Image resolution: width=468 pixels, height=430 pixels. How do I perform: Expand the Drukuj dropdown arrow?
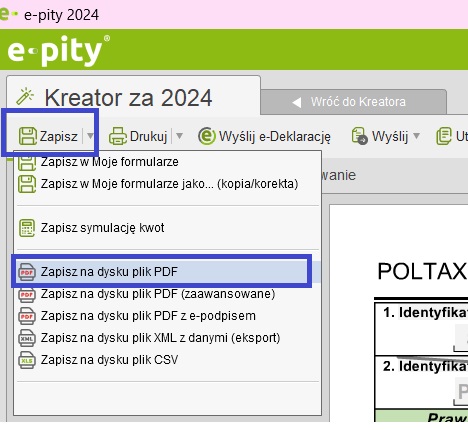[179, 136]
